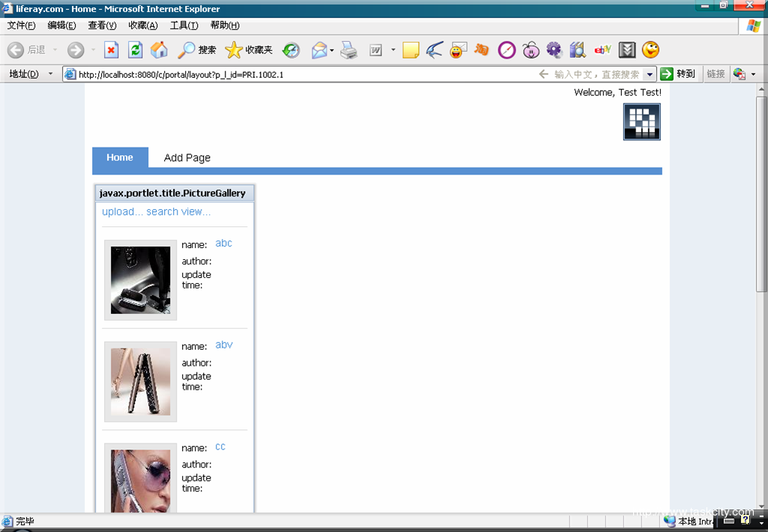Go to the browser Home icon
Image resolution: width=768 pixels, height=532 pixels.
pos(159,50)
